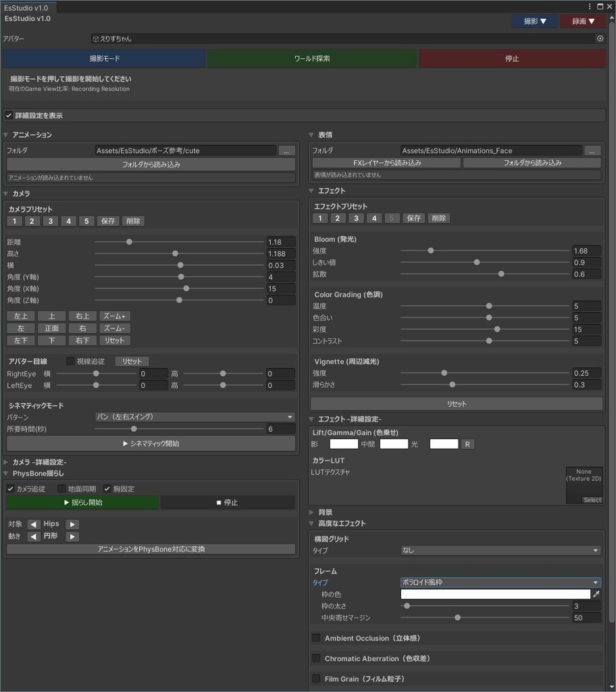Open the 撮影 menu at top right
The image size is (616, 692).
(534, 21)
